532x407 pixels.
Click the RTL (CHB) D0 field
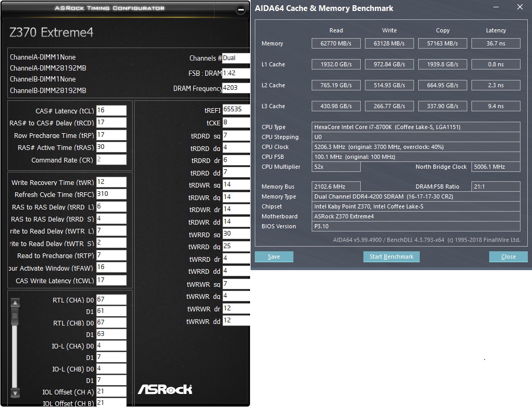(x=111, y=322)
